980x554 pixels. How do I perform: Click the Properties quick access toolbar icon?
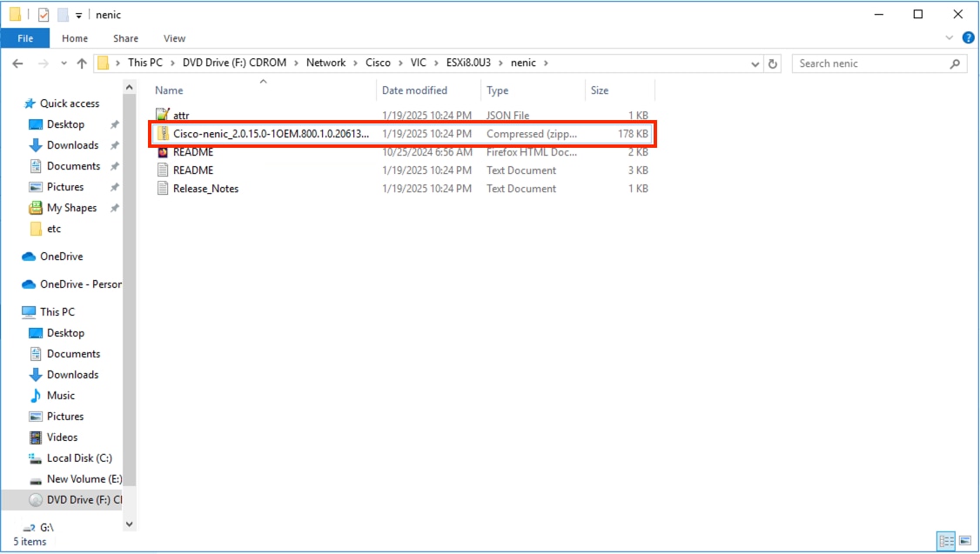pos(44,15)
